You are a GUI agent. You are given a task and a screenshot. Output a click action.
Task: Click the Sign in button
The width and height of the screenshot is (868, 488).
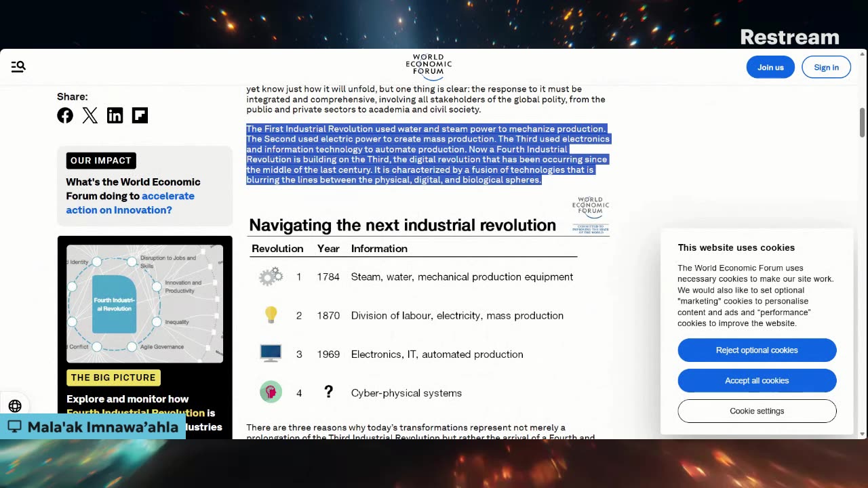click(x=826, y=67)
